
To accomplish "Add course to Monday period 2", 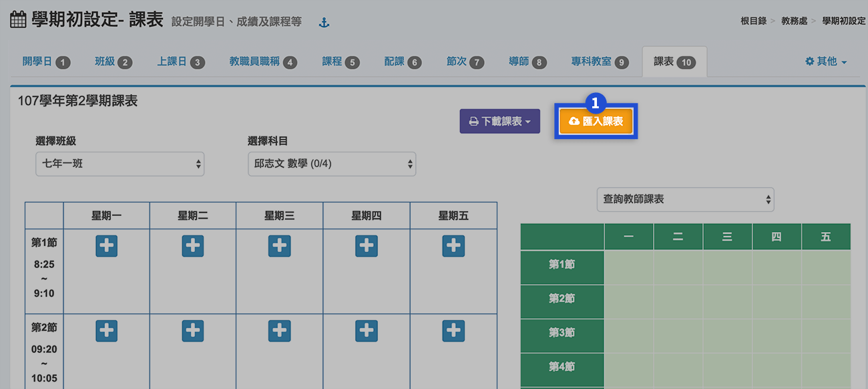I will click(x=106, y=330).
